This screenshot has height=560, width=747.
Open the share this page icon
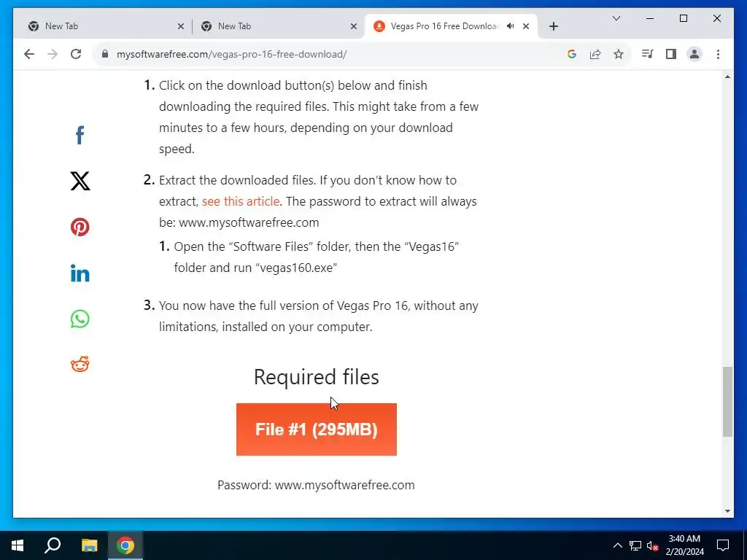point(595,54)
